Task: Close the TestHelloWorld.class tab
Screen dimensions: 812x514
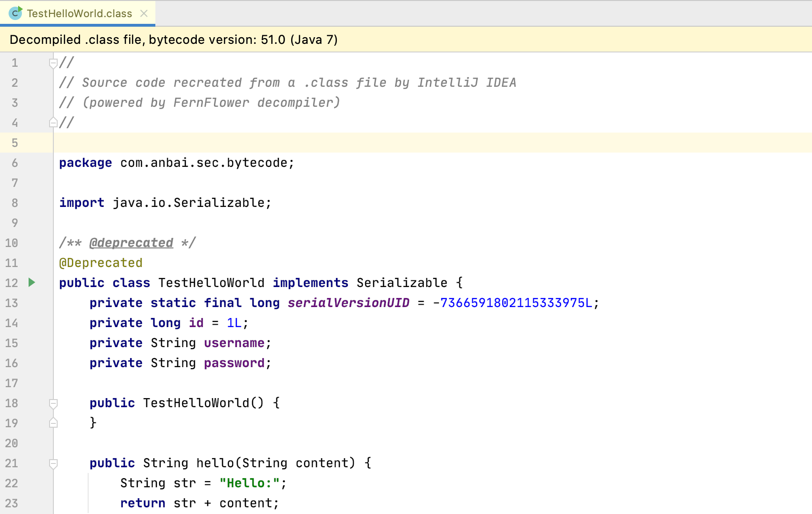Action: (x=144, y=13)
